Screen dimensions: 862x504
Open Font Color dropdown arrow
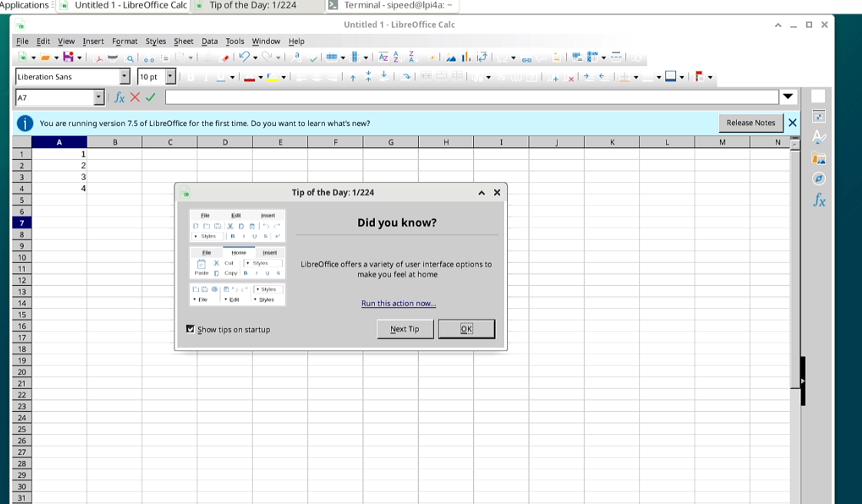(260, 78)
